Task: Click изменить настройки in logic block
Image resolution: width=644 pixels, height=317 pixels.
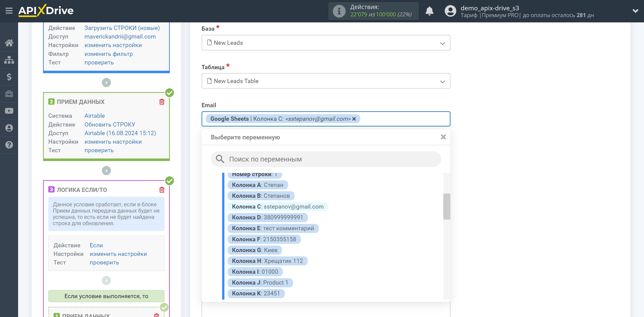Action: [118, 254]
